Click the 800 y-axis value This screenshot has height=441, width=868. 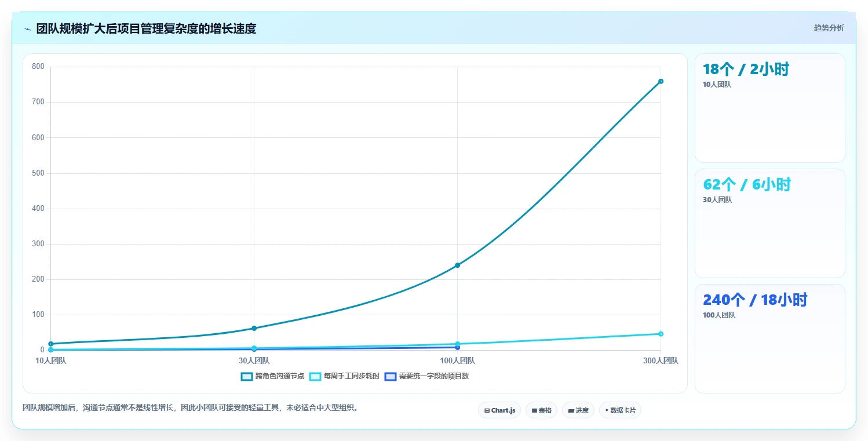38,67
